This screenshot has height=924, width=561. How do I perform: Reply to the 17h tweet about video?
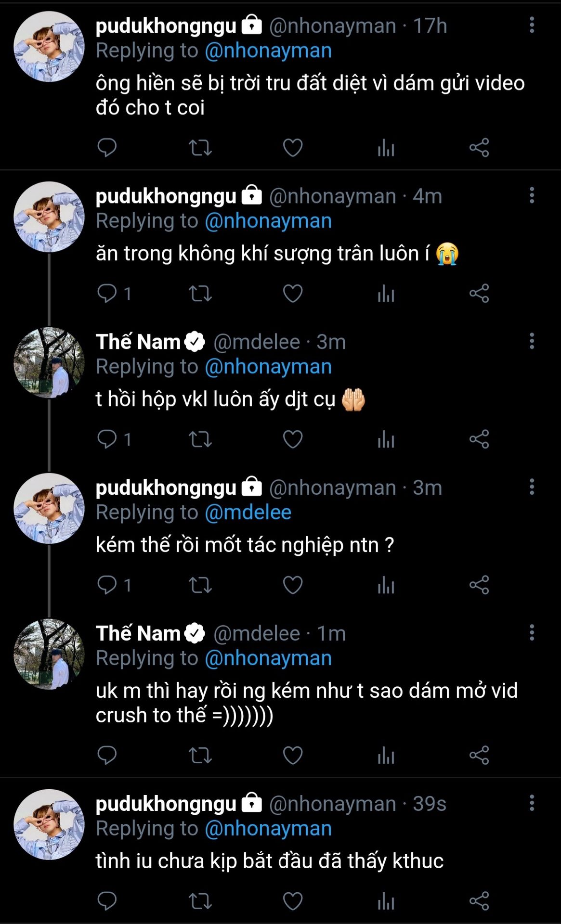pyautogui.click(x=107, y=148)
